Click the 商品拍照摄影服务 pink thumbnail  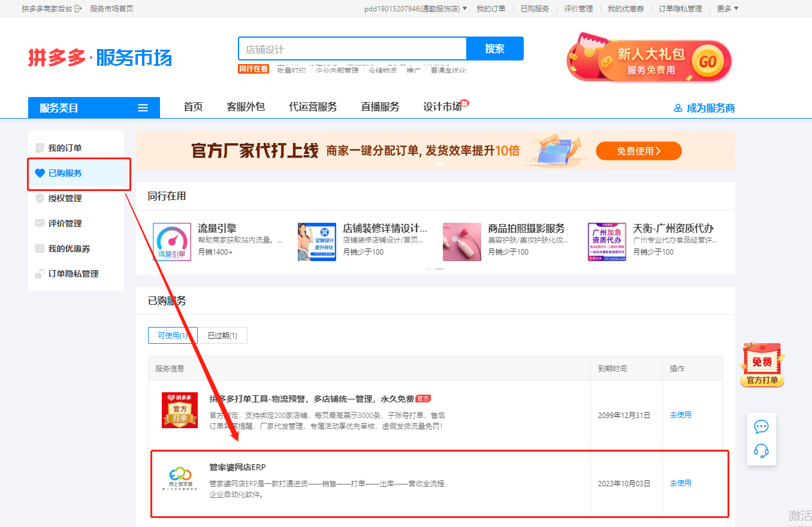[462, 242]
